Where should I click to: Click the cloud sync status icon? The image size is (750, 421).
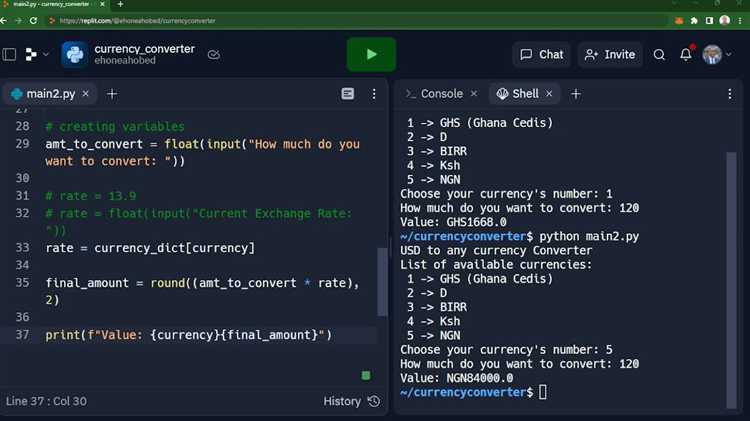[x=213, y=55]
